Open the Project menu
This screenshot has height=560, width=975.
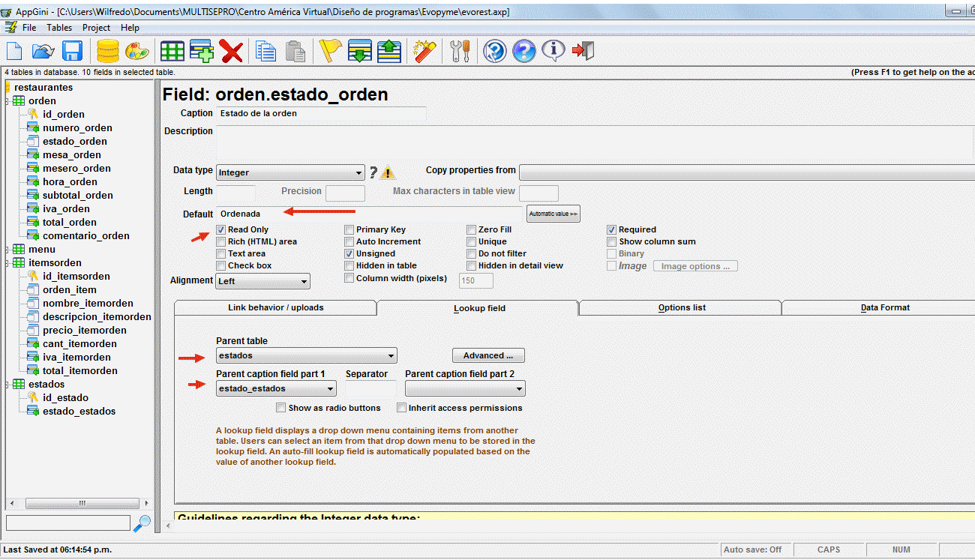click(x=97, y=28)
